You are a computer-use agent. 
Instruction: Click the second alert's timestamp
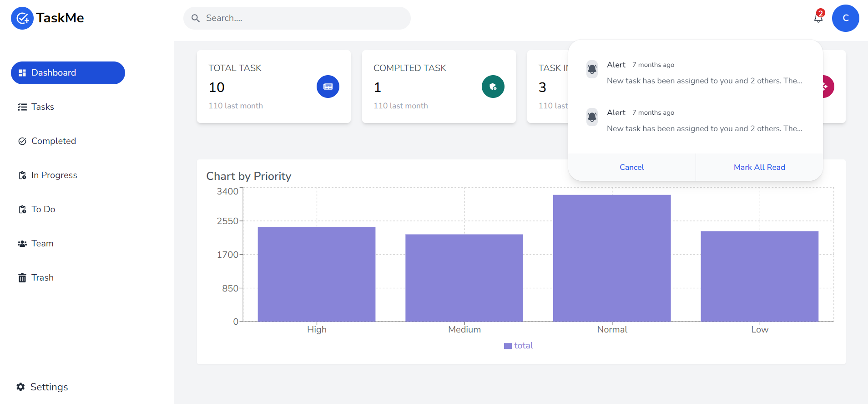pyautogui.click(x=653, y=113)
